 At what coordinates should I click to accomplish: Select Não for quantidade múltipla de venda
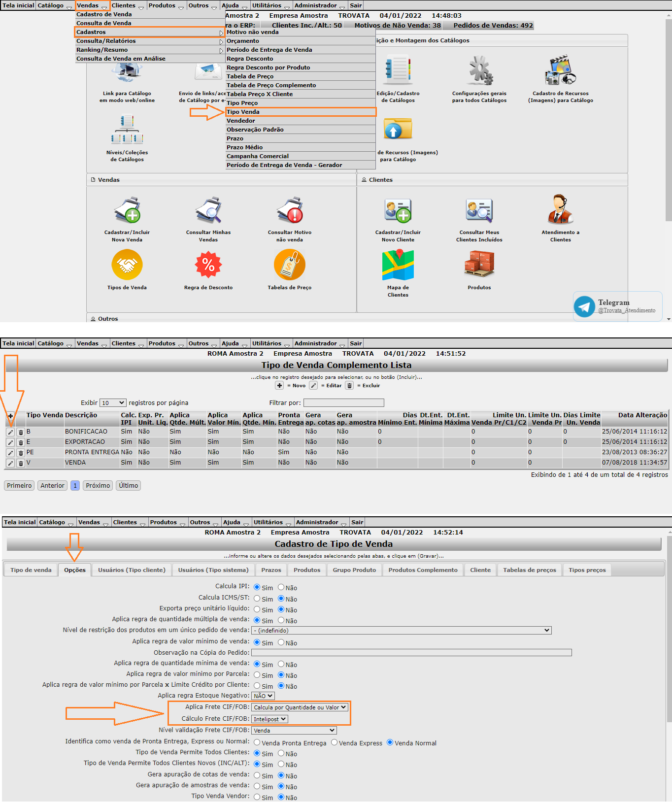click(281, 620)
